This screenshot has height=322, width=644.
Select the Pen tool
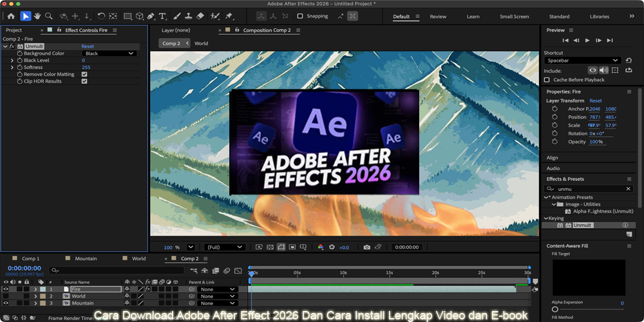click(151, 17)
